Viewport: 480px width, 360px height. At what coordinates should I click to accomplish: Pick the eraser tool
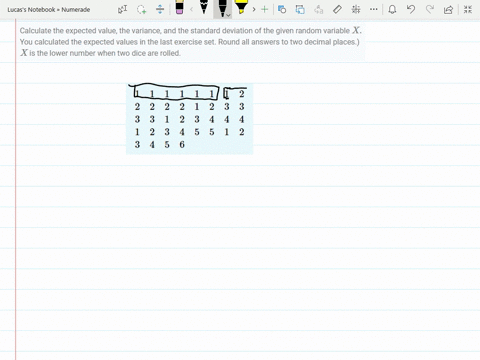tap(179, 8)
